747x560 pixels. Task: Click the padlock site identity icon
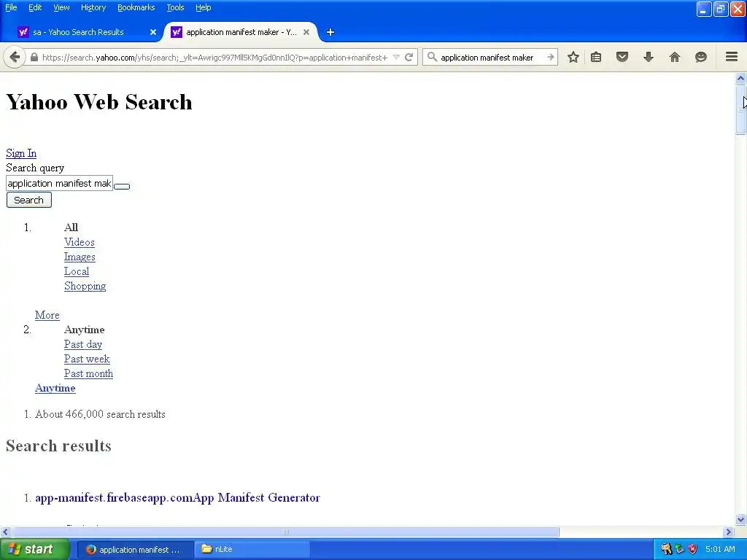point(34,57)
